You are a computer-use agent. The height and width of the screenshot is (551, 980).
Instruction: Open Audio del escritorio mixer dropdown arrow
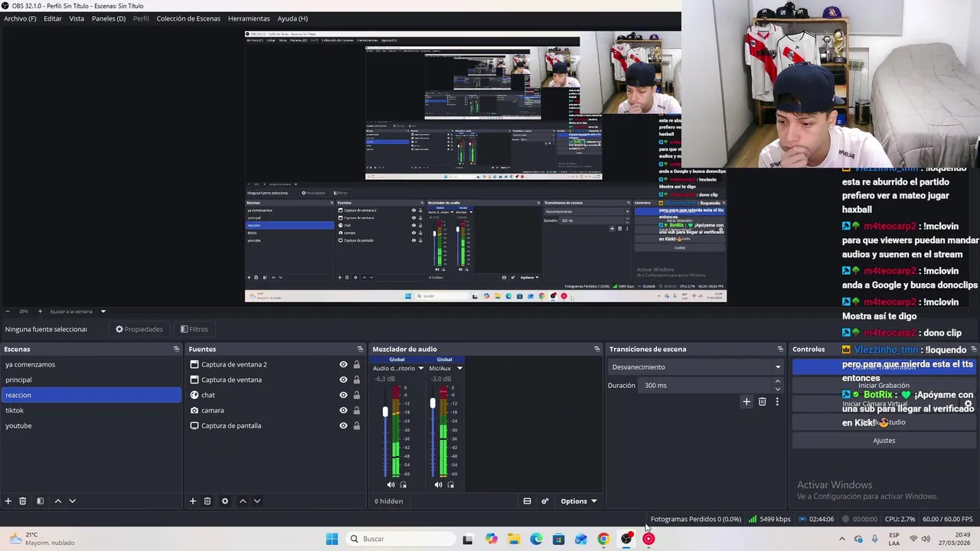[x=420, y=368]
